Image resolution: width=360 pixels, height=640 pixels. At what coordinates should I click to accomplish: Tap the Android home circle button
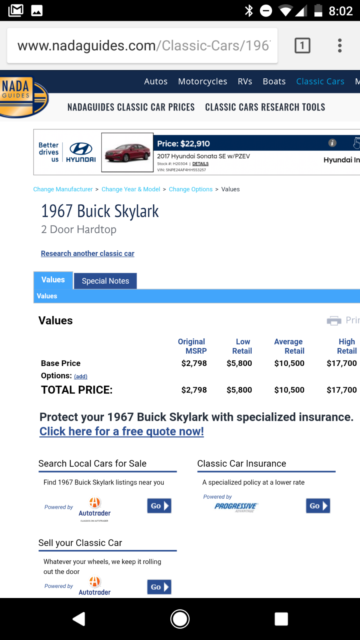coord(180,619)
